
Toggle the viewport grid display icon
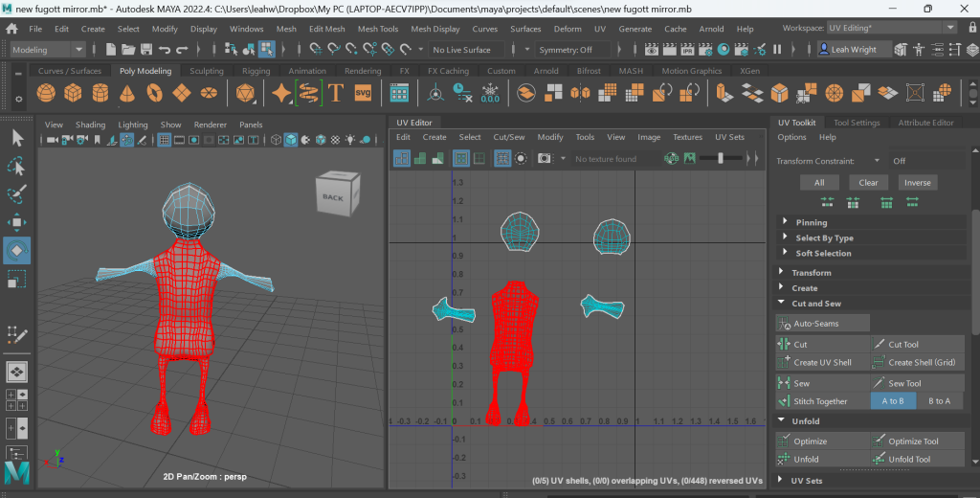click(x=165, y=140)
